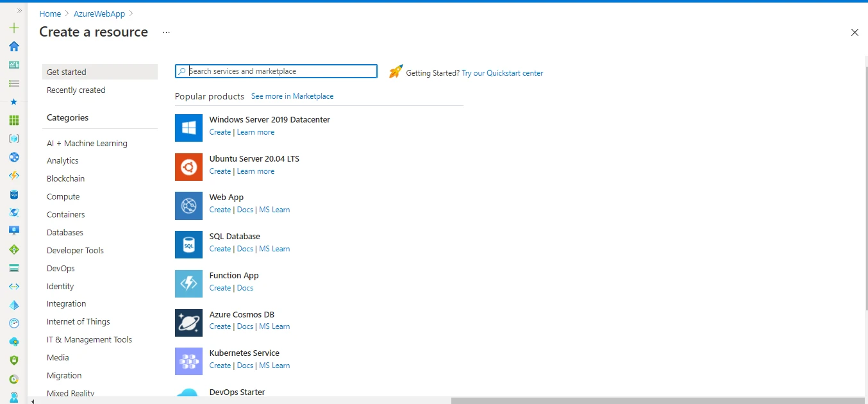The height and width of the screenshot is (404, 868).
Task: Open the Dashboard icon
Action: click(x=13, y=65)
